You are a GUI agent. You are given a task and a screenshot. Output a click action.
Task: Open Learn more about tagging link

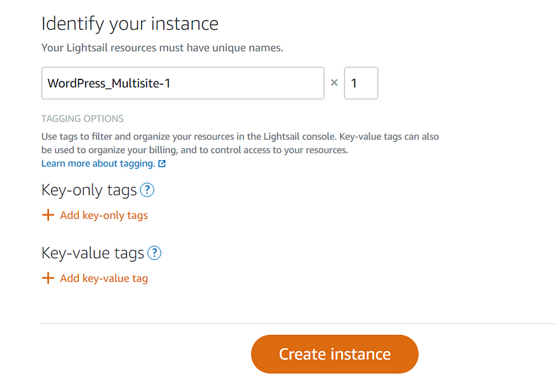98,163
